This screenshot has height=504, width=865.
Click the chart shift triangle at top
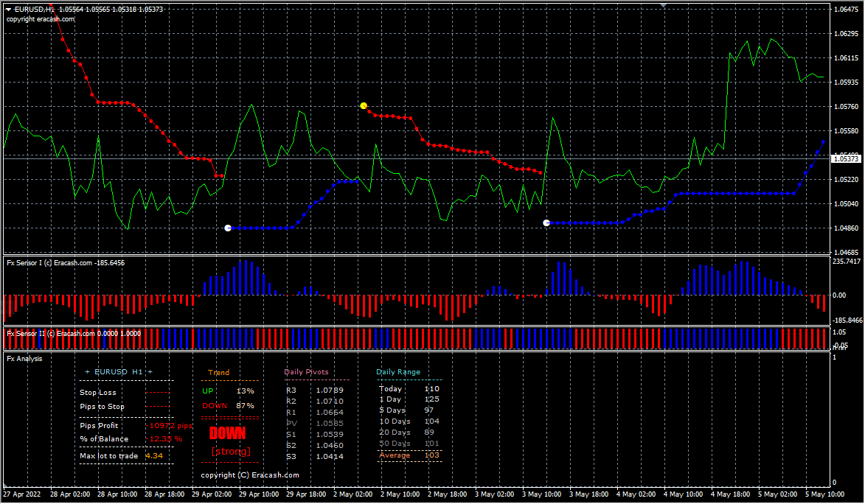pyautogui.click(x=664, y=5)
